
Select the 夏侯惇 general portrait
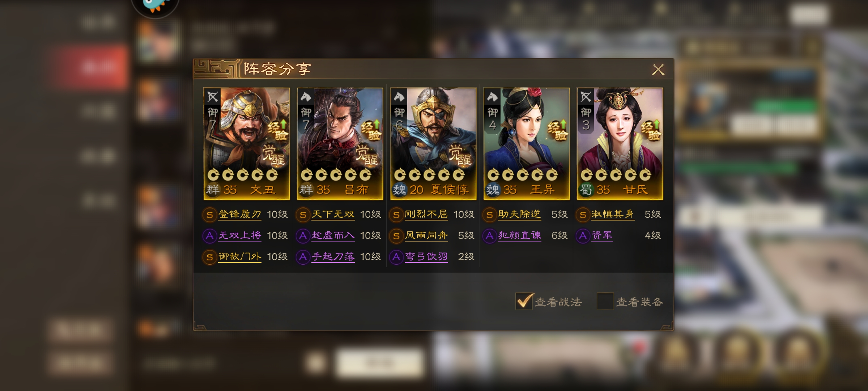[433, 144]
